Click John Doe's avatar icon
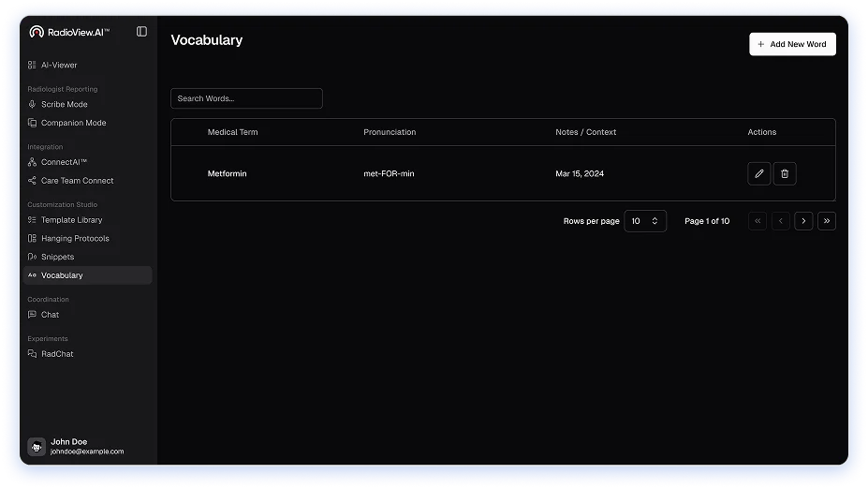Screen dimensions: 868x489 coord(37,447)
